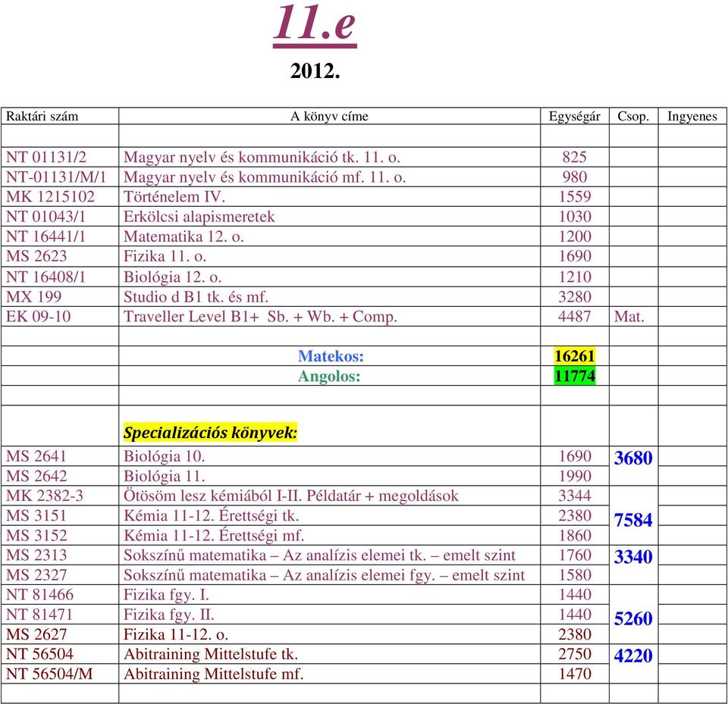Screen dimensions: 728x704
Task: Click 'Abitraining Mittelstufe mf.' title
Action: pos(214,674)
